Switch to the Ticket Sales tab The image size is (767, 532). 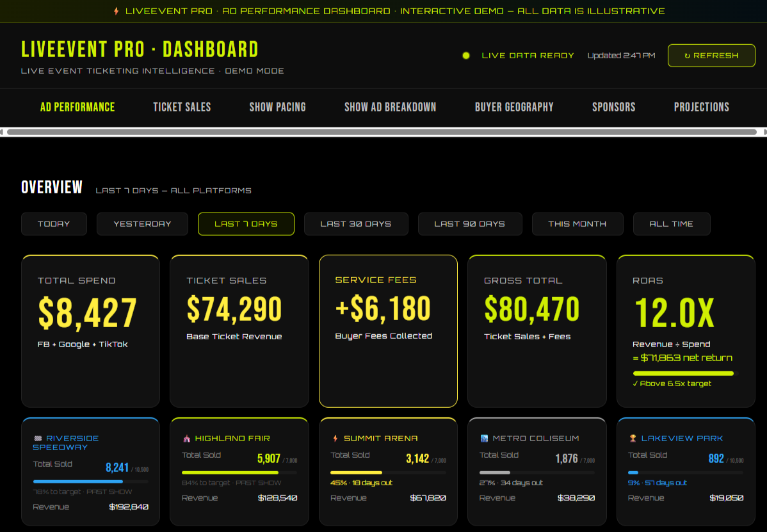tap(182, 107)
